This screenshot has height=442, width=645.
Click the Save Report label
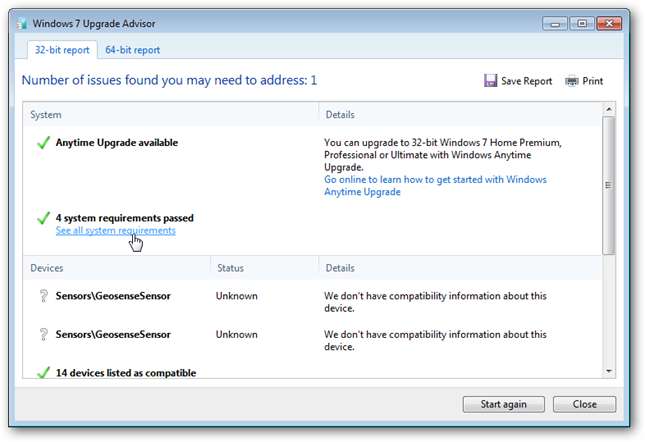pyautogui.click(x=527, y=81)
